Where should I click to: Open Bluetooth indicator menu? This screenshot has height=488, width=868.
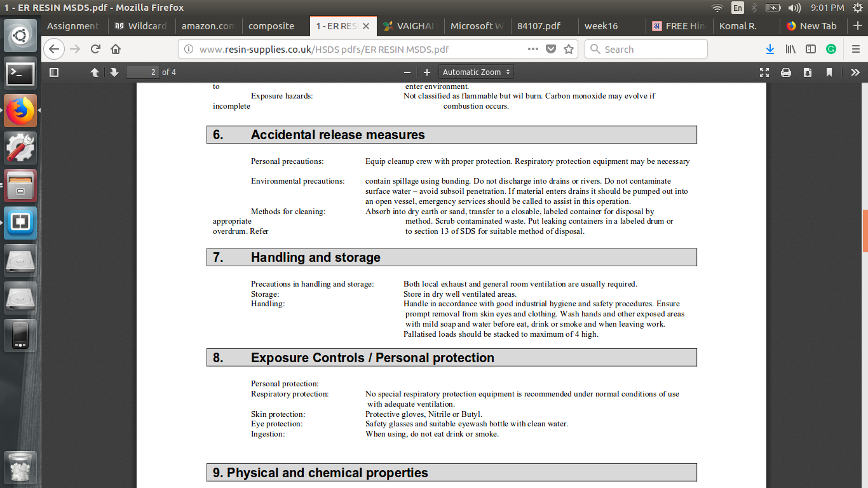[x=754, y=8]
